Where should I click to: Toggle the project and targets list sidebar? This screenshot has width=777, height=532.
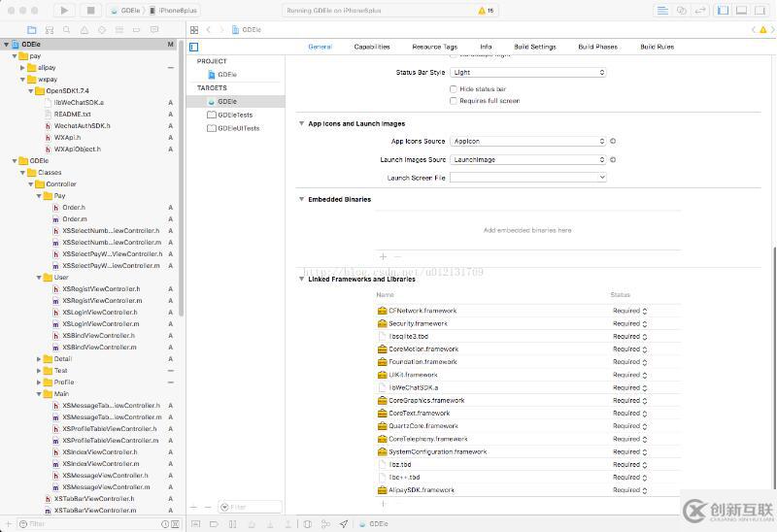tap(193, 47)
